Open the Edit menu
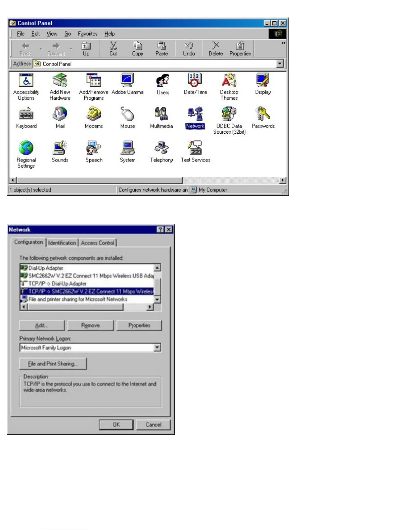The height and width of the screenshot is (532, 411). point(36,34)
